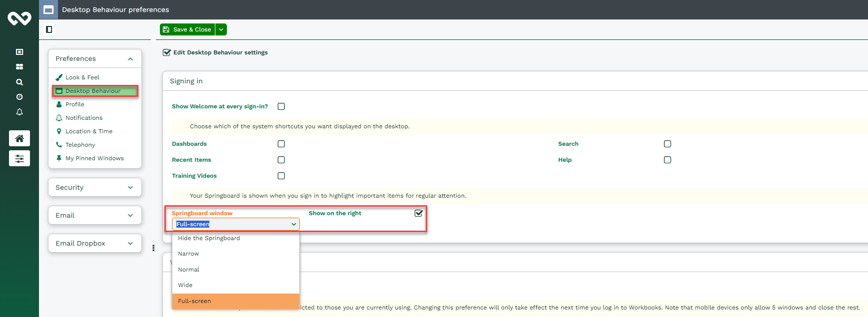Open the search magnifier in sidebar
The image size is (868, 317).
click(x=19, y=82)
